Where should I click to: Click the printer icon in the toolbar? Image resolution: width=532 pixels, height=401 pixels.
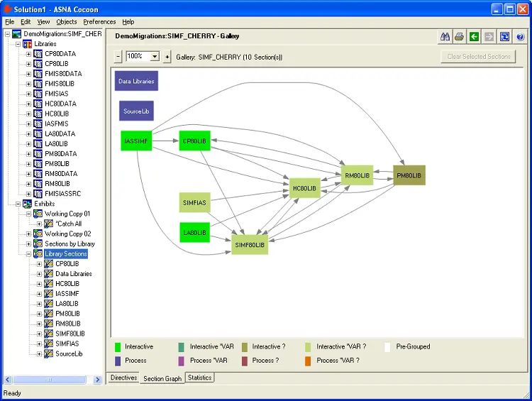[460, 37]
